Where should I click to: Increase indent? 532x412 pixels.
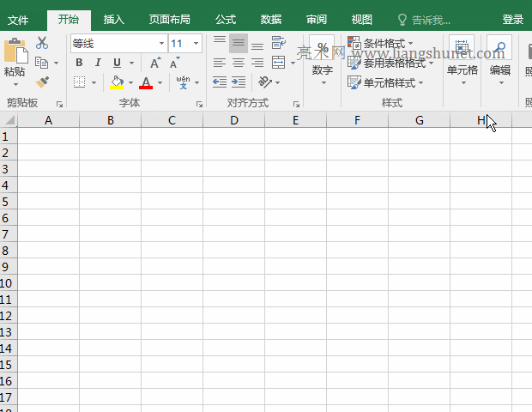239,82
